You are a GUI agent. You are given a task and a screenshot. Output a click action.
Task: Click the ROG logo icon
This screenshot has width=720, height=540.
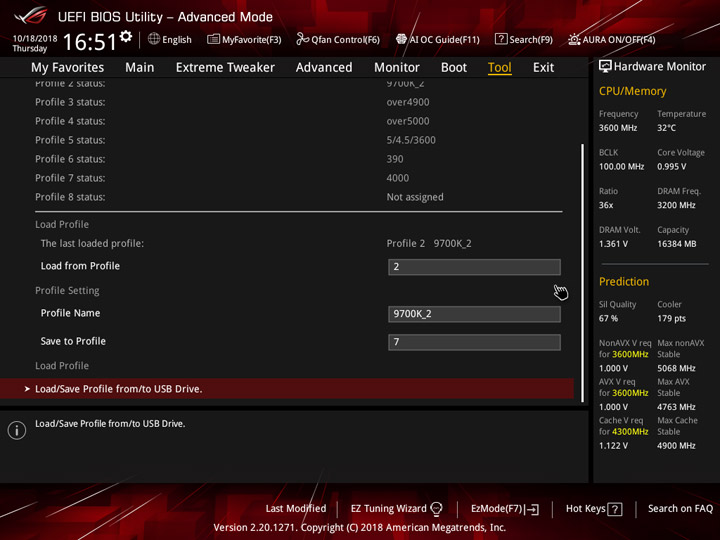tap(30, 16)
